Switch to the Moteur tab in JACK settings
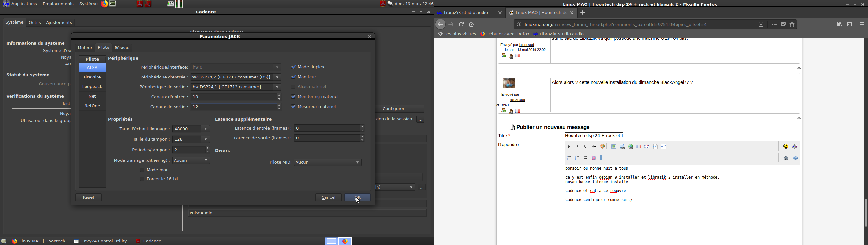Image resolution: width=868 pixels, height=245 pixels. point(85,48)
